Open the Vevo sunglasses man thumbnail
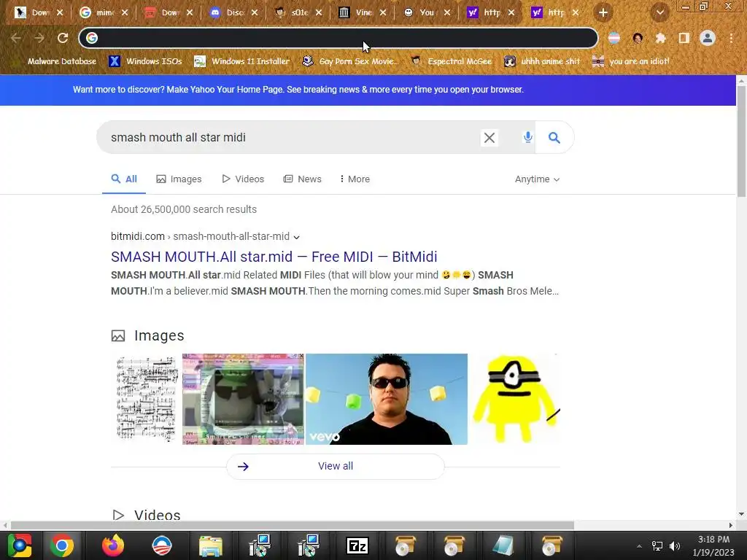 tap(387, 399)
